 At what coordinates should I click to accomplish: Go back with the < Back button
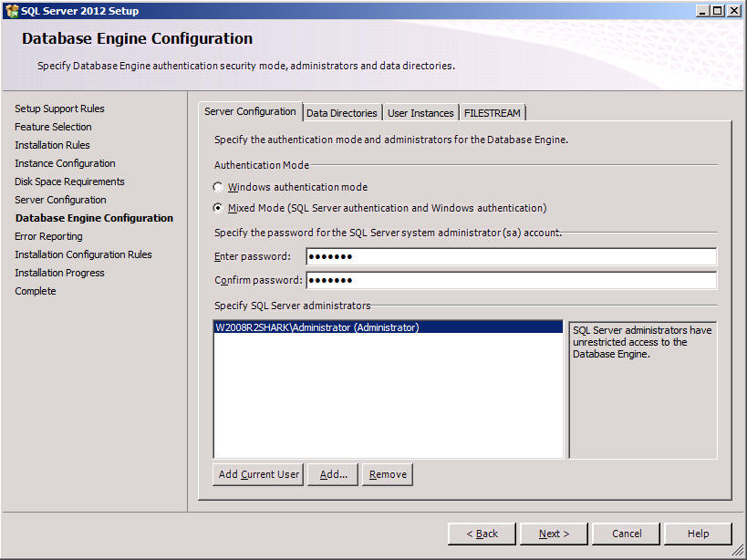tap(482, 534)
